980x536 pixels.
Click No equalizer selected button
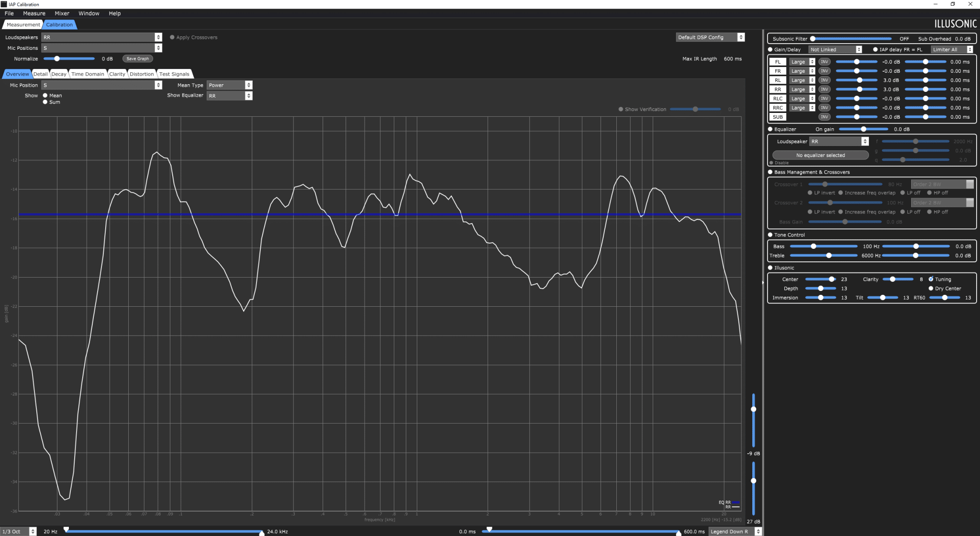pos(820,155)
